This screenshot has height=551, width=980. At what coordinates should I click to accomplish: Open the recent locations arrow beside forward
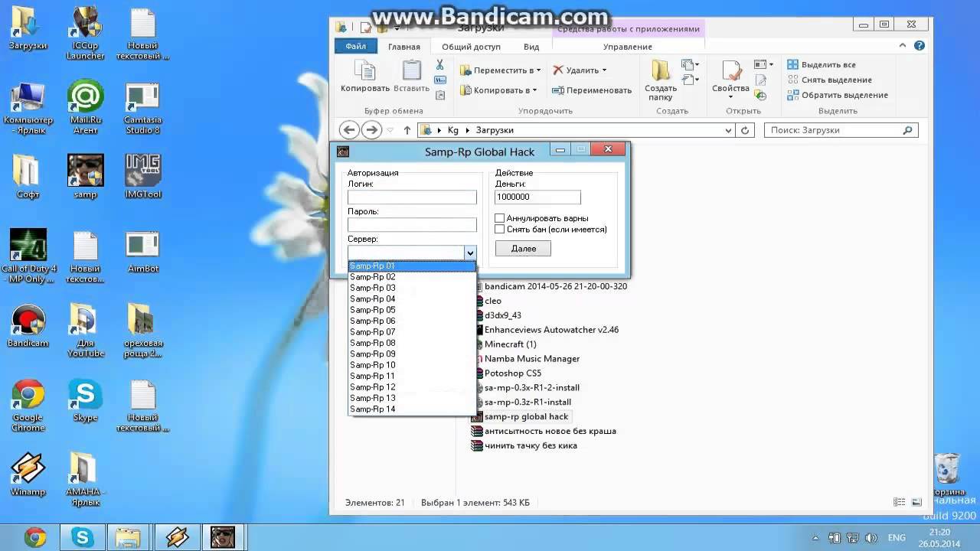[x=390, y=130]
